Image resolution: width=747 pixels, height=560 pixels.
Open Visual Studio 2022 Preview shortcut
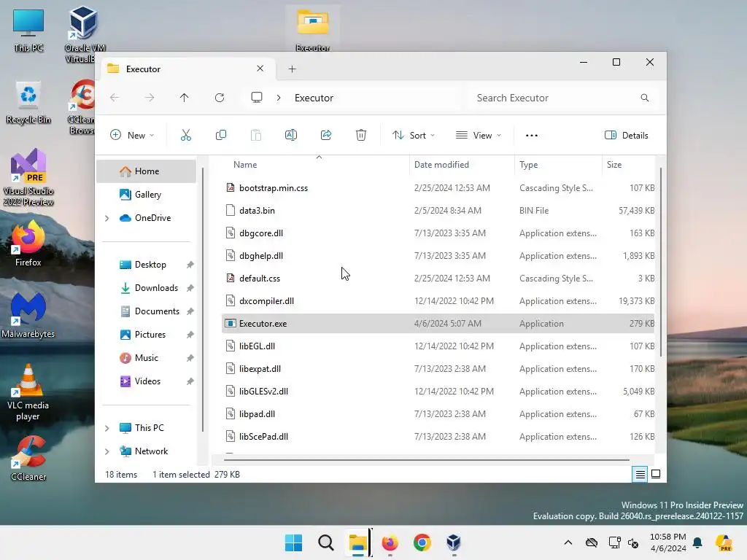point(28,178)
